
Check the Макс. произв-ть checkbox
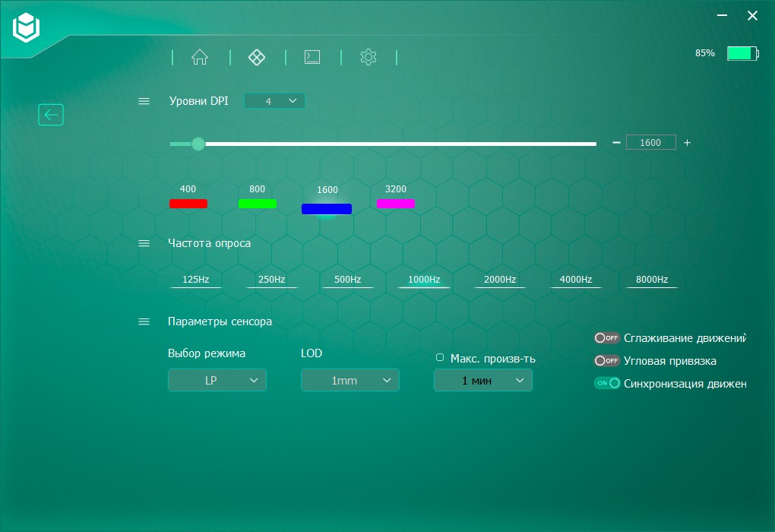click(440, 357)
